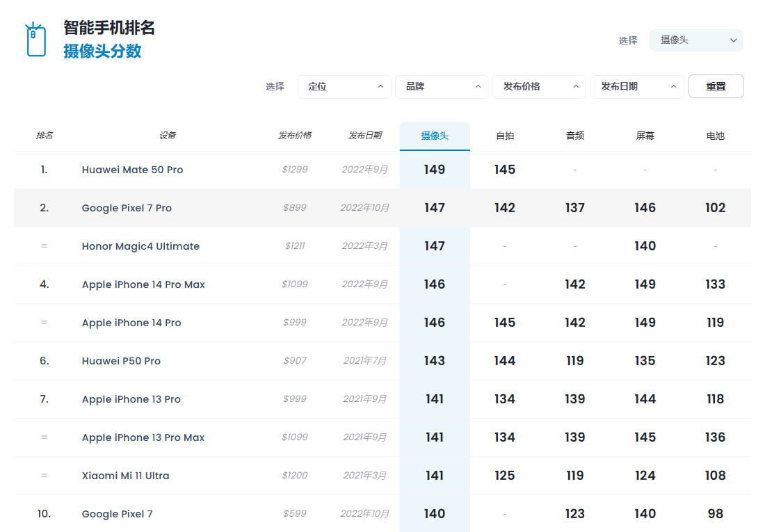Open the Apple iPhone 13 Pro link
This screenshot has width=765, height=532.
point(131,399)
